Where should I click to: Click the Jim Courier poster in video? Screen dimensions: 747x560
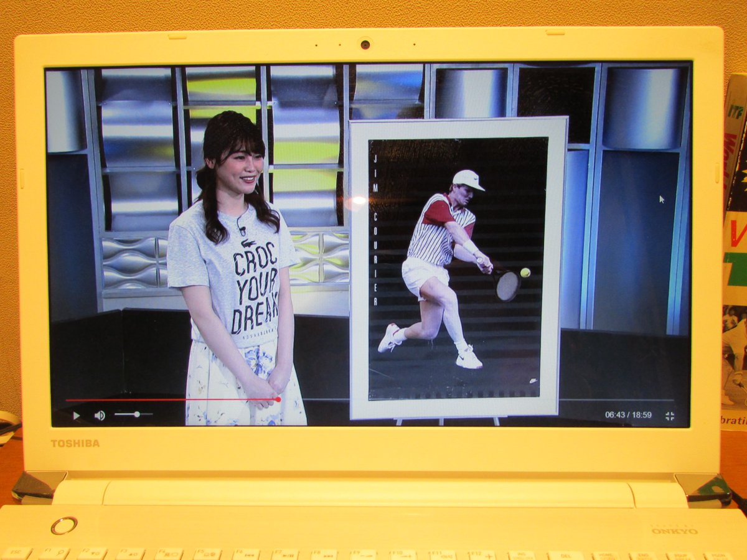458,268
